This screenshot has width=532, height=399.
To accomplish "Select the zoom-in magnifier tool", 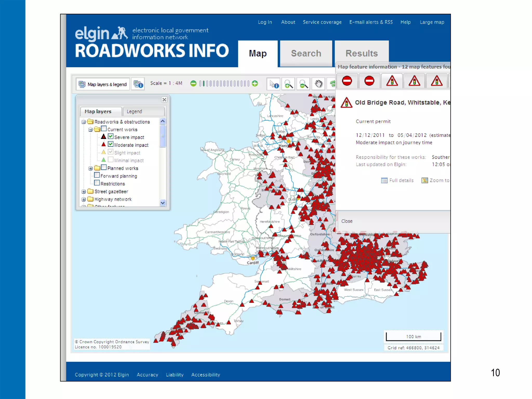I will click(289, 84).
